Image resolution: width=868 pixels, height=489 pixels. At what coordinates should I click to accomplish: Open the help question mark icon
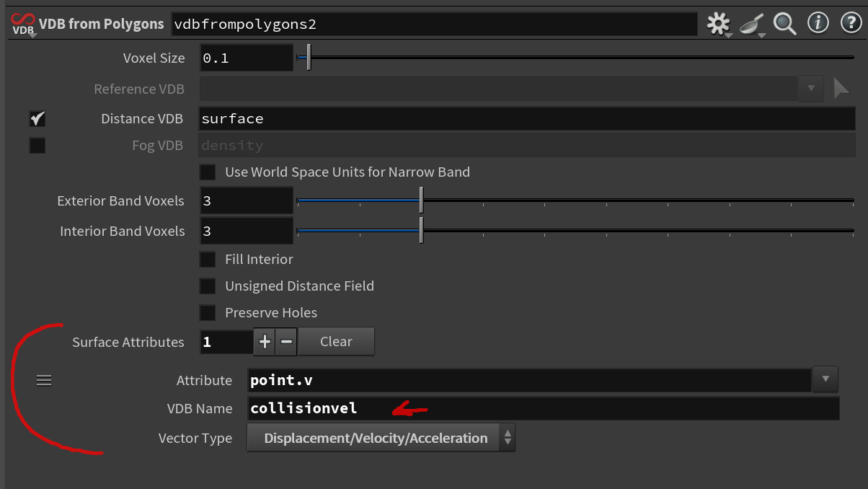[851, 23]
